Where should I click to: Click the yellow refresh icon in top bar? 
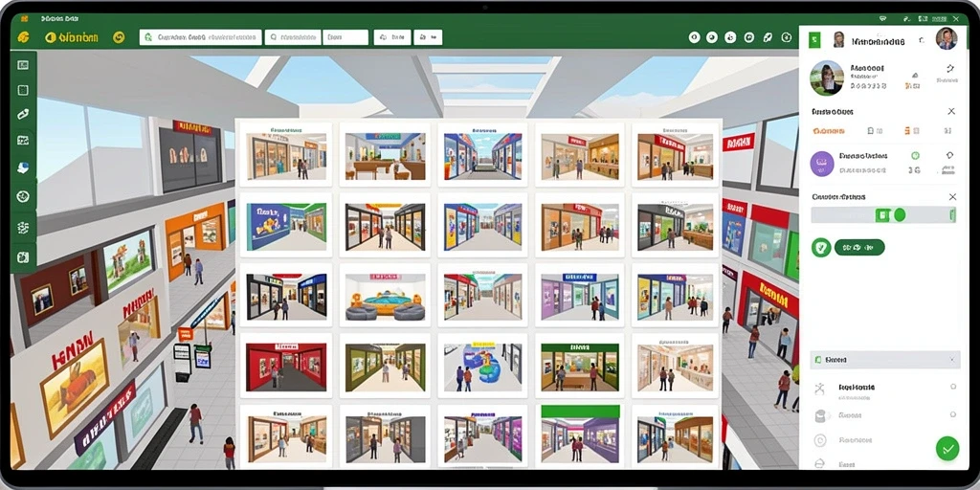tap(119, 37)
